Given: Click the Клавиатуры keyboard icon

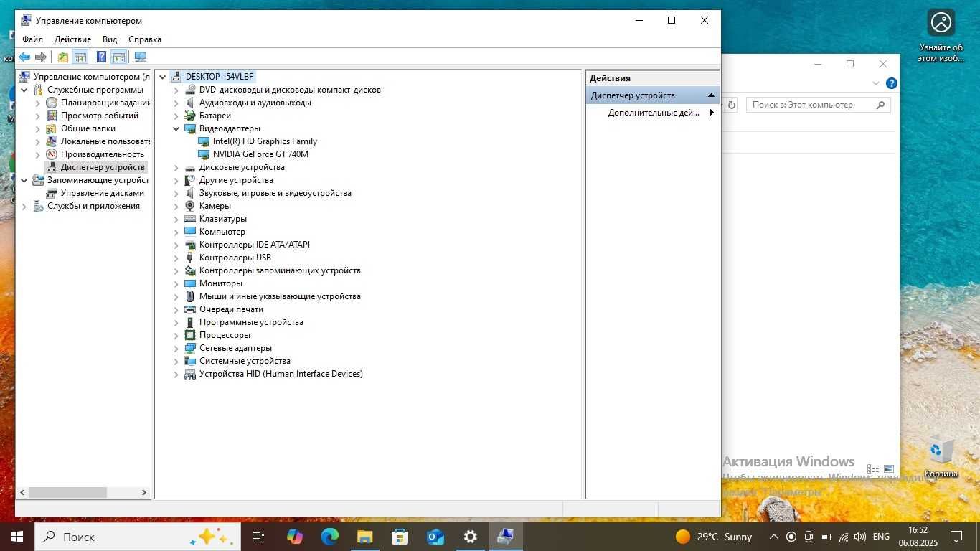Looking at the screenshot, I should 190,219.
